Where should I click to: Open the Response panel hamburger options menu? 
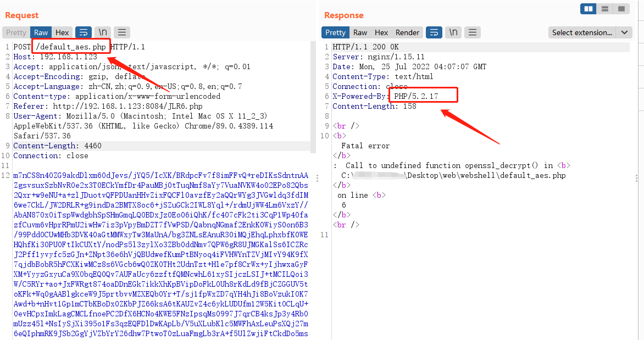[473, 32]
